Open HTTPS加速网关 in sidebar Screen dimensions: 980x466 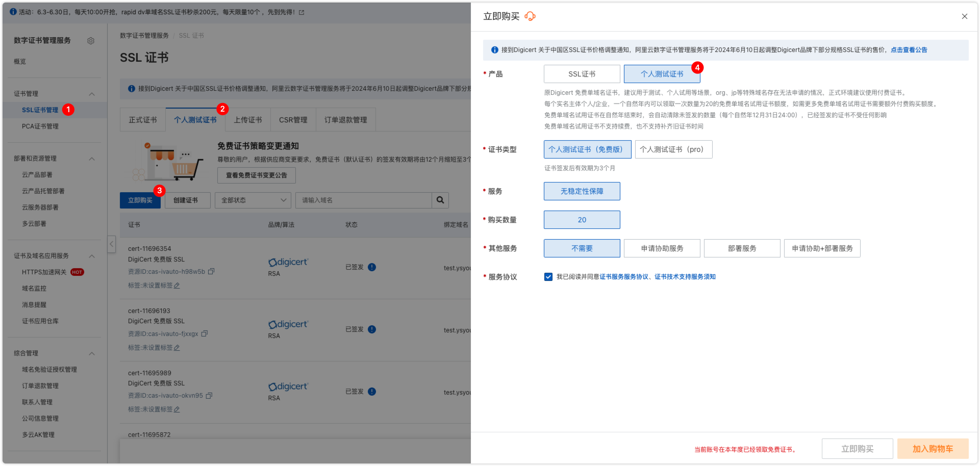(44, 272)
